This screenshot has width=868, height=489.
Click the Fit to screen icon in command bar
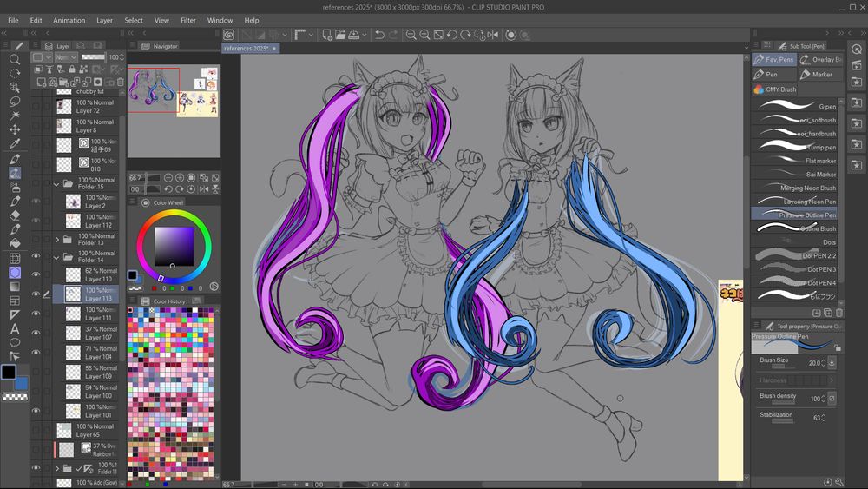[x=438, y=35]
